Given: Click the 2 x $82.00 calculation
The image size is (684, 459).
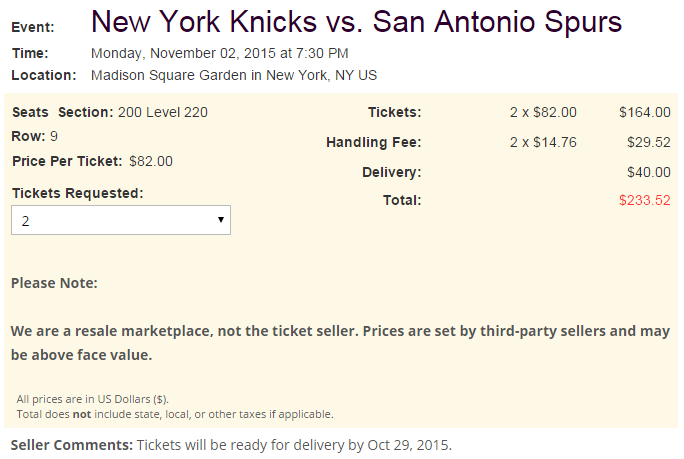Looking at the screenshot, I should 543,112.
